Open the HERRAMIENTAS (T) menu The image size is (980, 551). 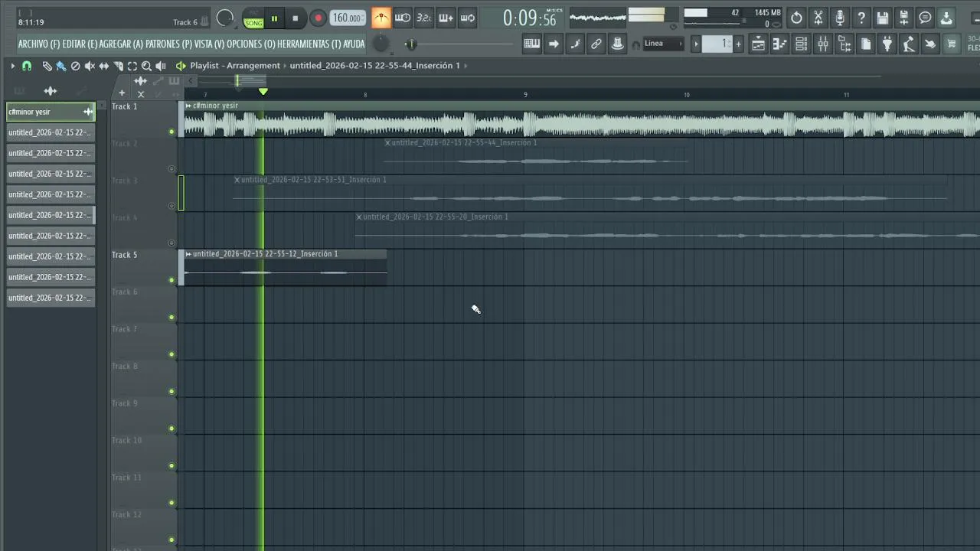pos(309,44)
